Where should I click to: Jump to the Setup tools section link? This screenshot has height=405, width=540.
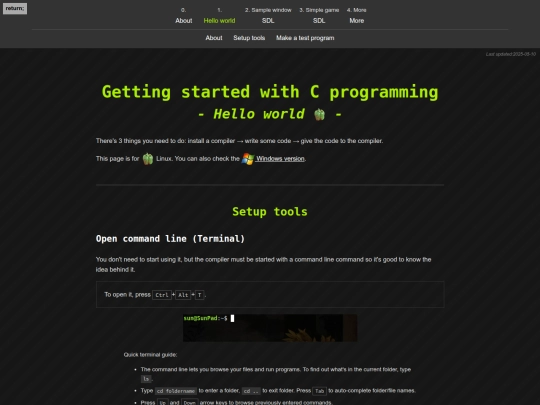(249, 38)
